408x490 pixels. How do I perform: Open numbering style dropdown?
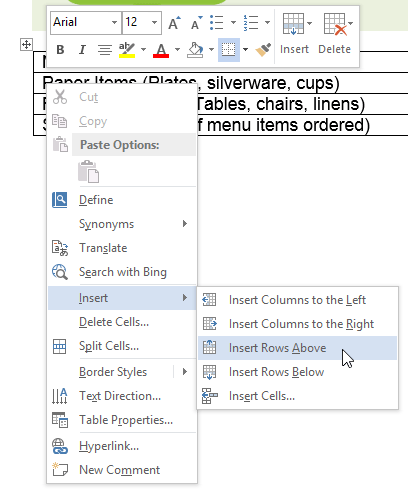267,23
